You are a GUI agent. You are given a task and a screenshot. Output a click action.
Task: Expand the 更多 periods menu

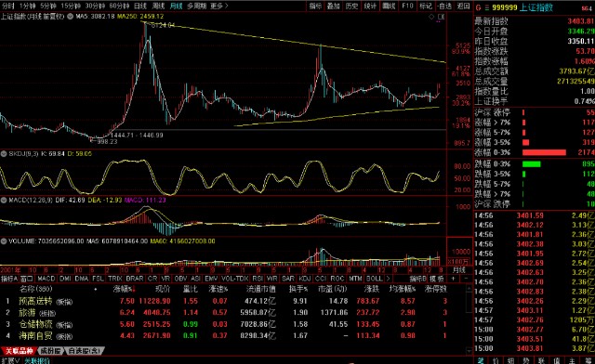pyautogui.click(x=219, y=6)
